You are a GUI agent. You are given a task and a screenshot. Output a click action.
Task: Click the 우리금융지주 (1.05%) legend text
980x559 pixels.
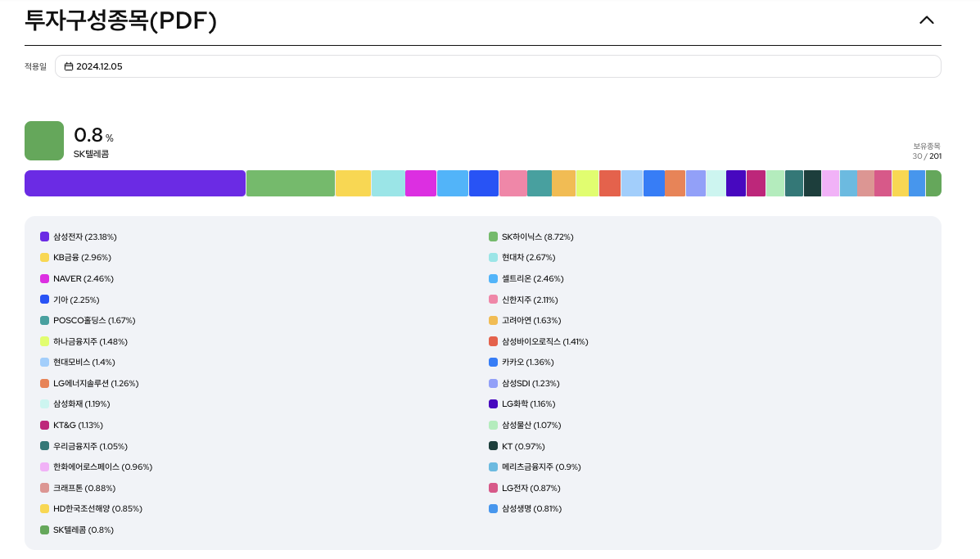(x=90, y=447)
